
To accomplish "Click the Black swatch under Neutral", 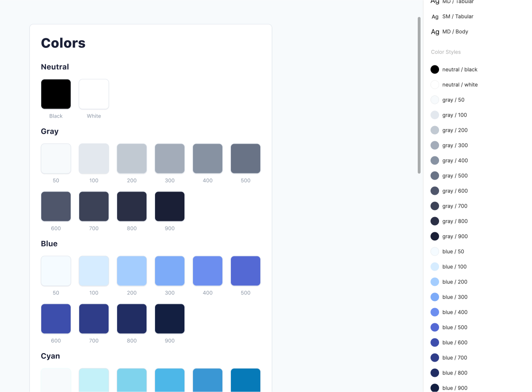I will tap(55, 94).
